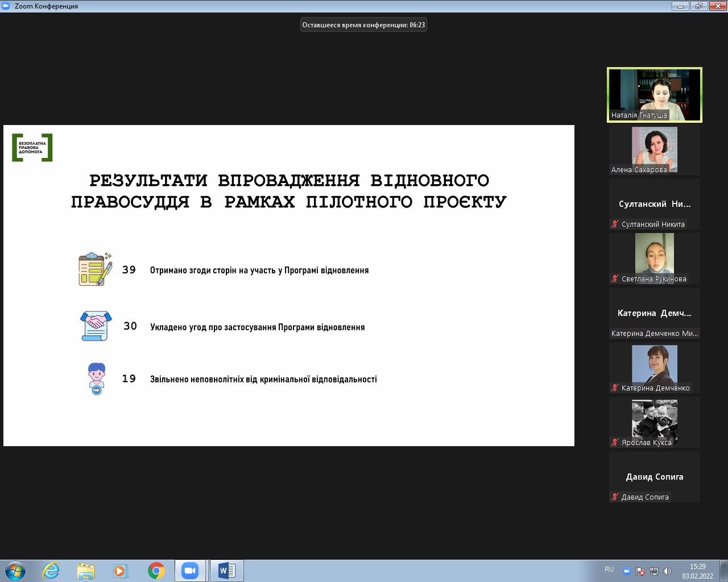Open the RU input language selector
The image size is (728, 582).
[609, 569]
